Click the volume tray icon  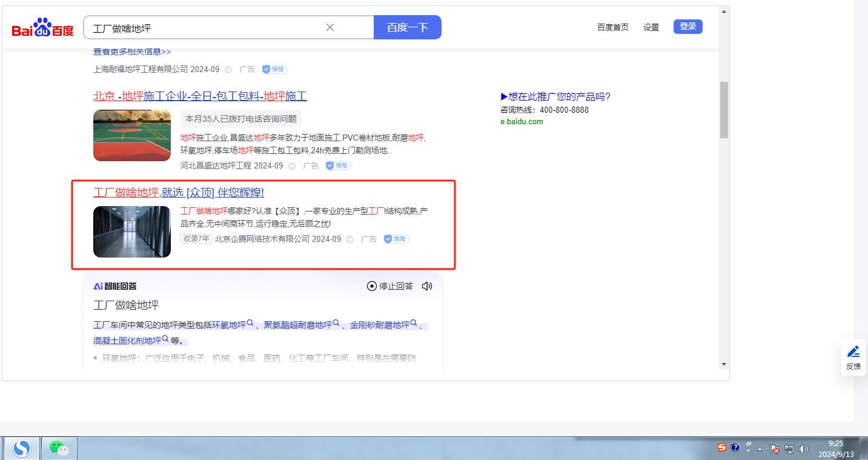(804, 449)
